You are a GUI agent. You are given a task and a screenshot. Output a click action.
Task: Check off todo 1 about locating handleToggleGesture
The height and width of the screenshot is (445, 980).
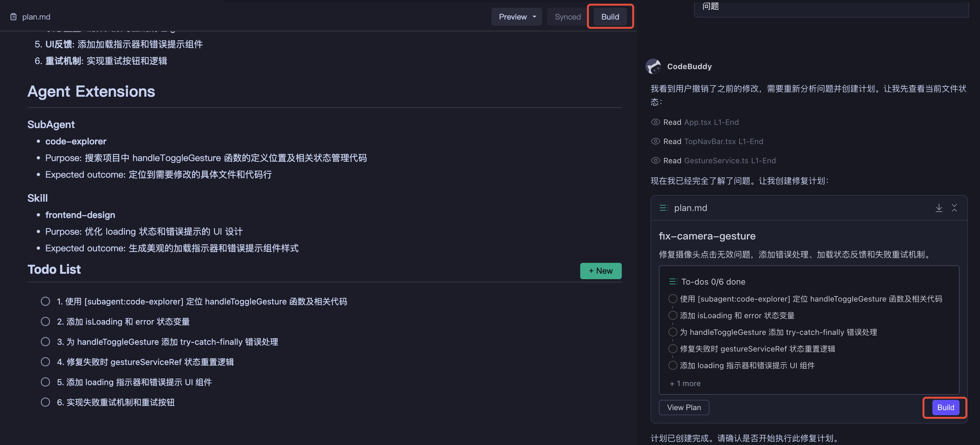point(45,301)
